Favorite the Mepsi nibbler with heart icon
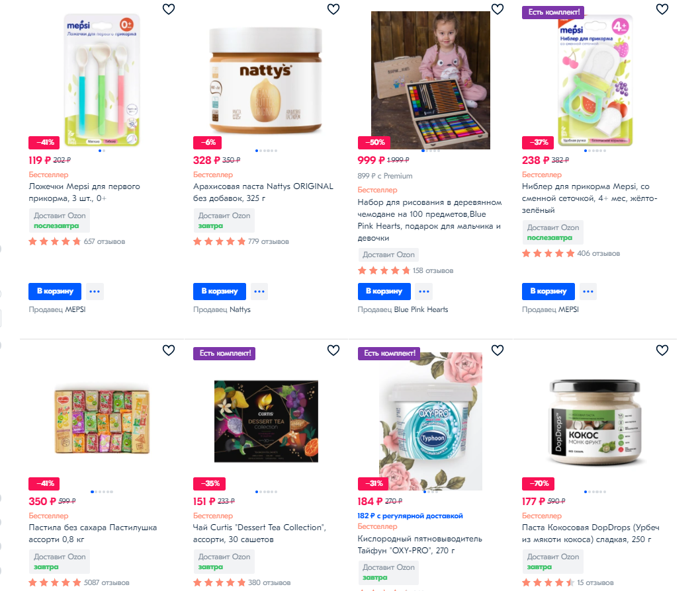The width and height of the screenshot is (700, 591). (x=662, y=9)
